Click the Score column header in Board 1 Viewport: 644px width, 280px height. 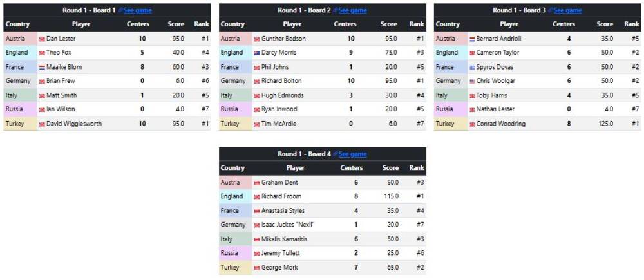[176, 24]
